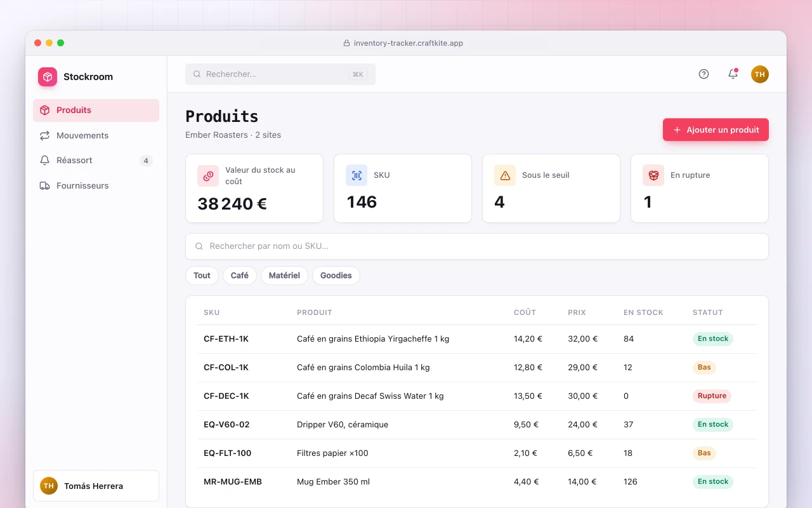Click the Réassort bell icon in sidebar
812x508 pixels.
[x=44, y=161]
